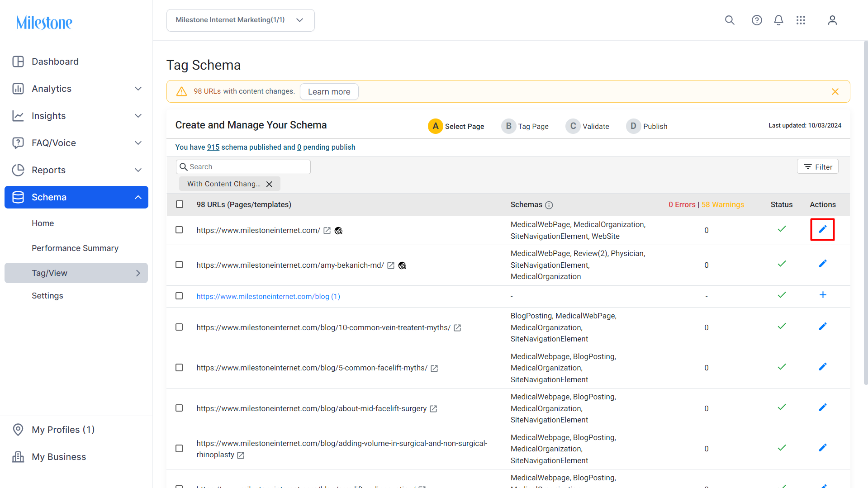Go to step A Select Page

click(x=456, y=126)
